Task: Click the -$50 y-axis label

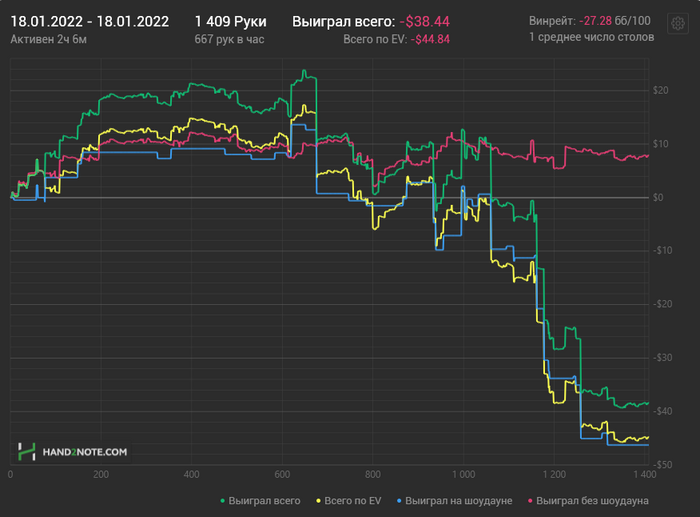Action: pos(662,464)
